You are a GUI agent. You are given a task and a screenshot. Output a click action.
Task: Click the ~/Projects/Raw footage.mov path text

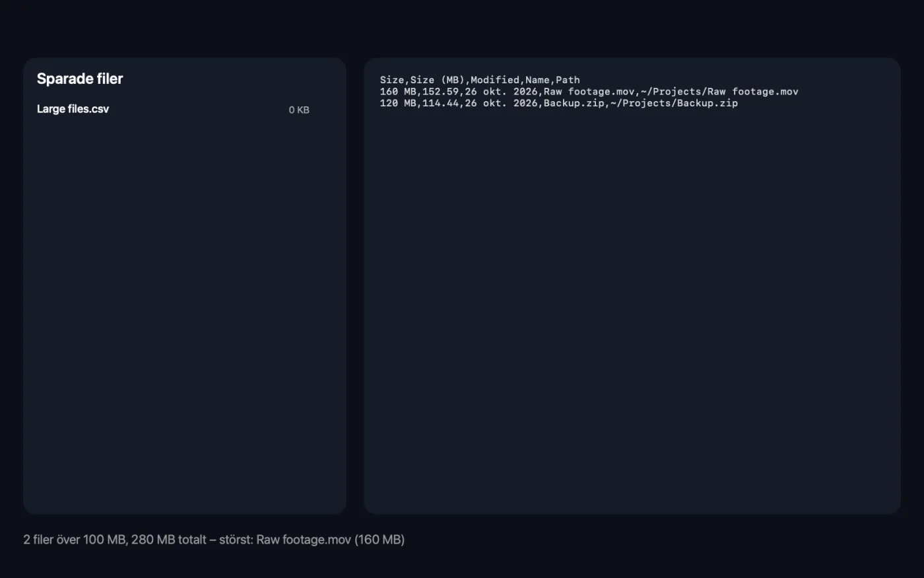719,92
